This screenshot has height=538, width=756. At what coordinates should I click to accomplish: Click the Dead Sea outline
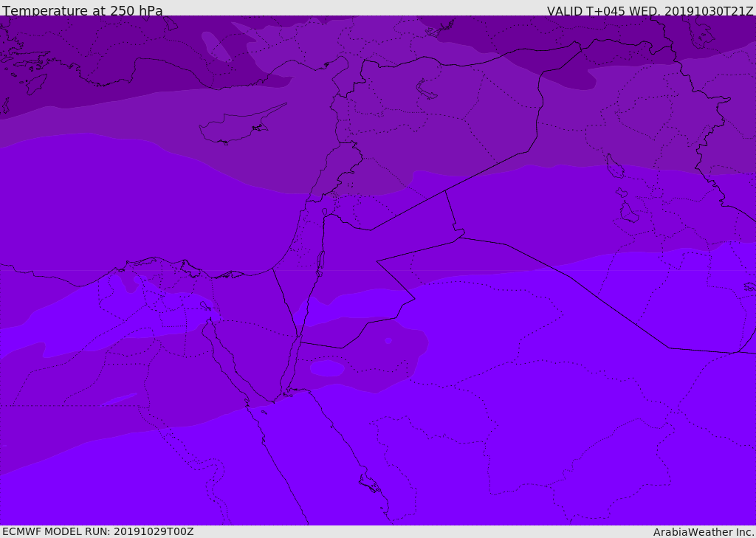(320, 261)
